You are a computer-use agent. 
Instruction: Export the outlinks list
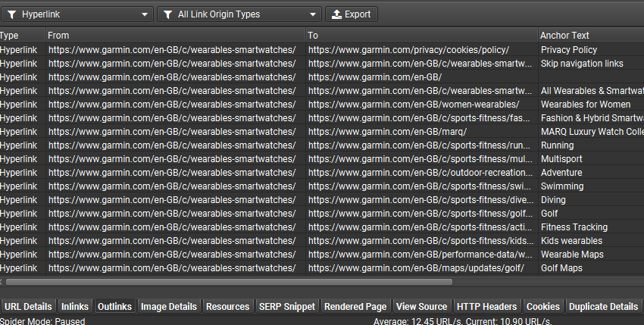[x=352, y=14]
